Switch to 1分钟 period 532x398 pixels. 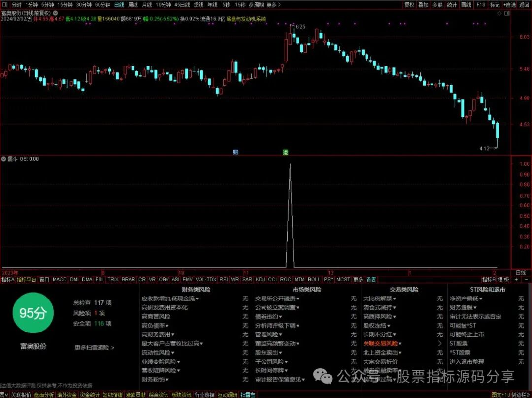[32, 5]
